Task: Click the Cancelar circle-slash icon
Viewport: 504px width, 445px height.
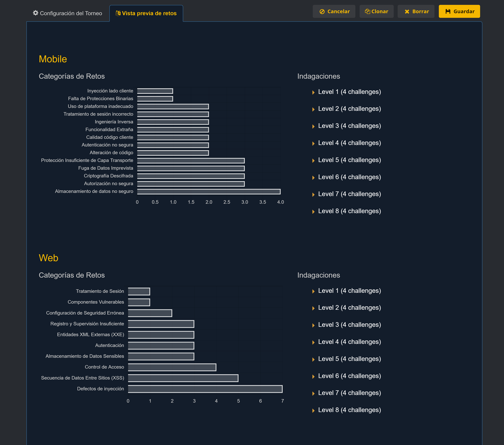Action: 322,12
